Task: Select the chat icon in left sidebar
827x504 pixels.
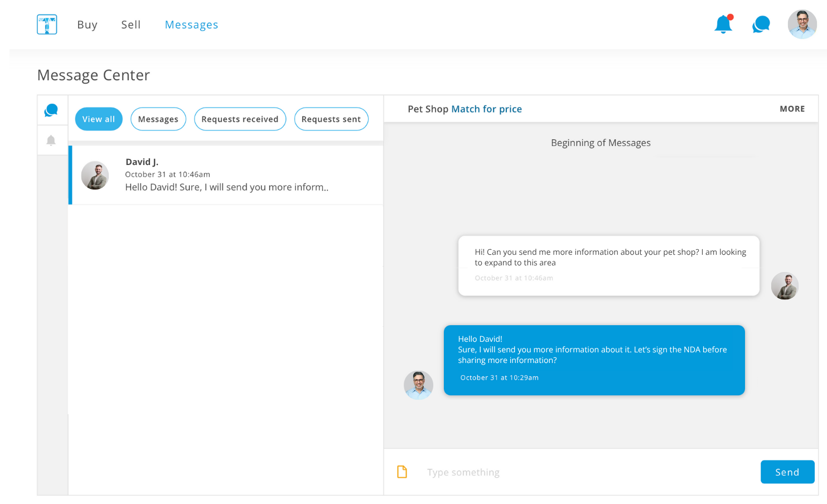Action: click(51, 110)
